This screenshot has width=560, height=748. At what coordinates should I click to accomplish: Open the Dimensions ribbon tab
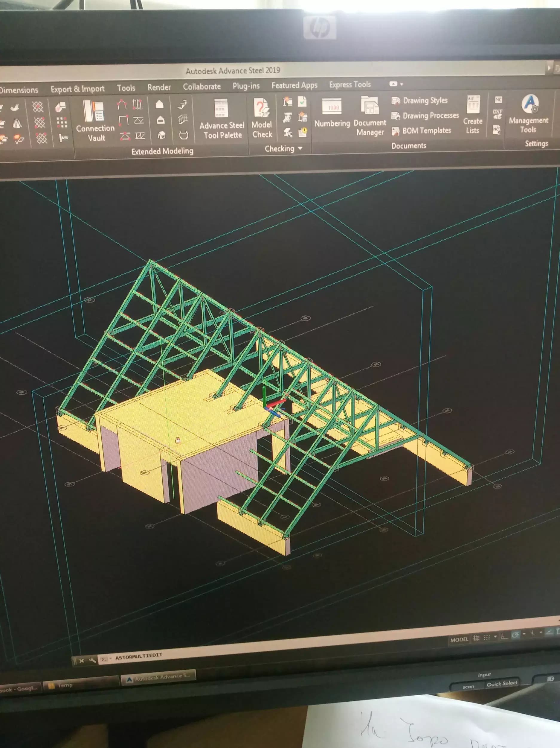[19, 90]
